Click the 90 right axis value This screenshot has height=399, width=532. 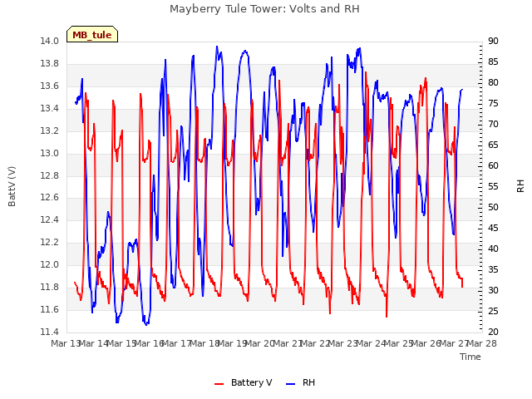click(493, 41)
